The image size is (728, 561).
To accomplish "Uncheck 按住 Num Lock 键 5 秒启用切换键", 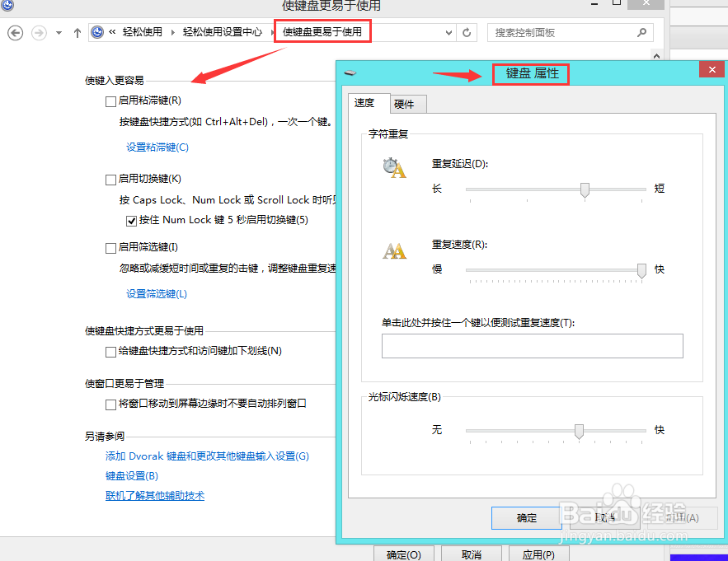I will coord(130,220).
